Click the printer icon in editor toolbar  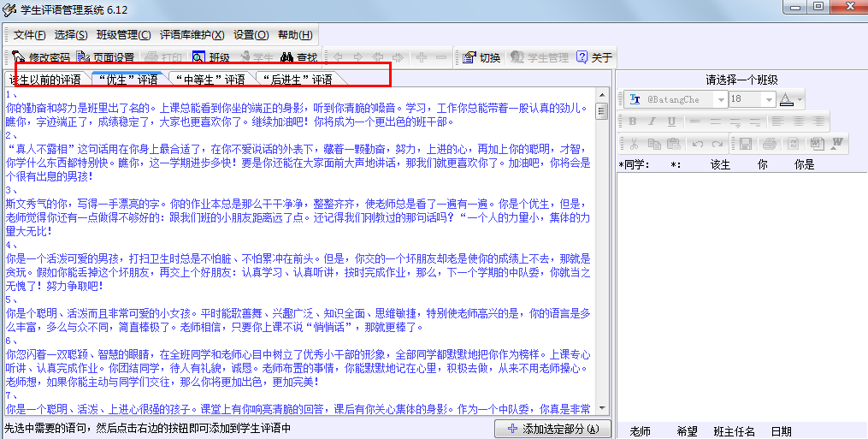point(770,144)
